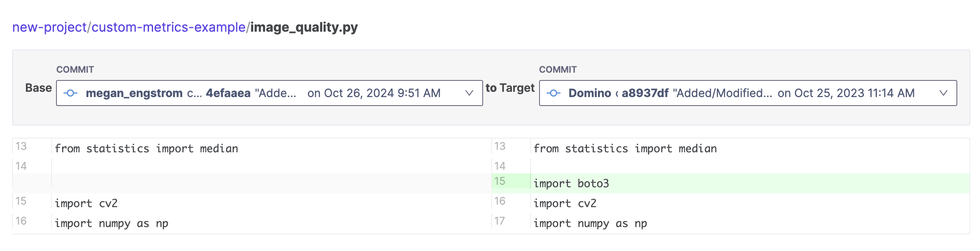Screen dimensions: 980x251
Task: Open the new-project breadcrumb link
Action: 50,27
